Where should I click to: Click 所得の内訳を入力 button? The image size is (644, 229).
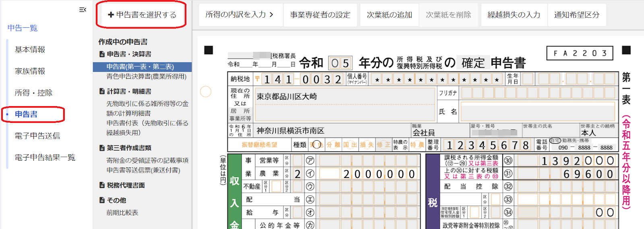(240, 15)
